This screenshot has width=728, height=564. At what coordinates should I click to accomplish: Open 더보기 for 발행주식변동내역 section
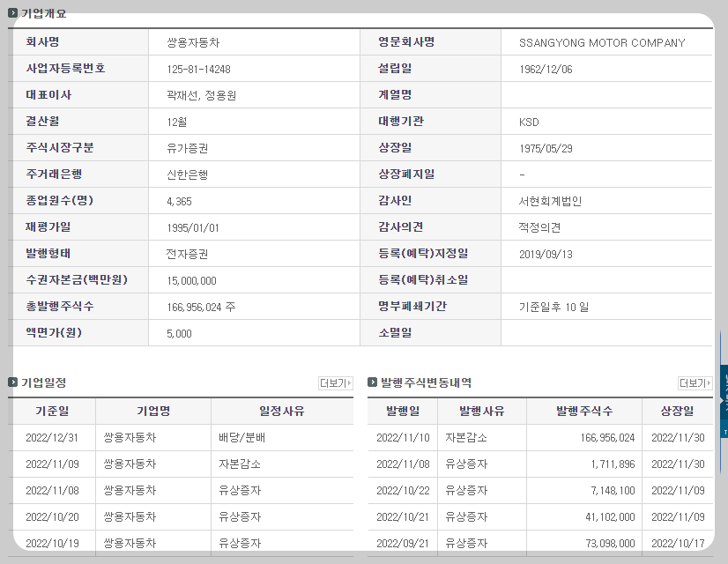click(x=695, y=383)
